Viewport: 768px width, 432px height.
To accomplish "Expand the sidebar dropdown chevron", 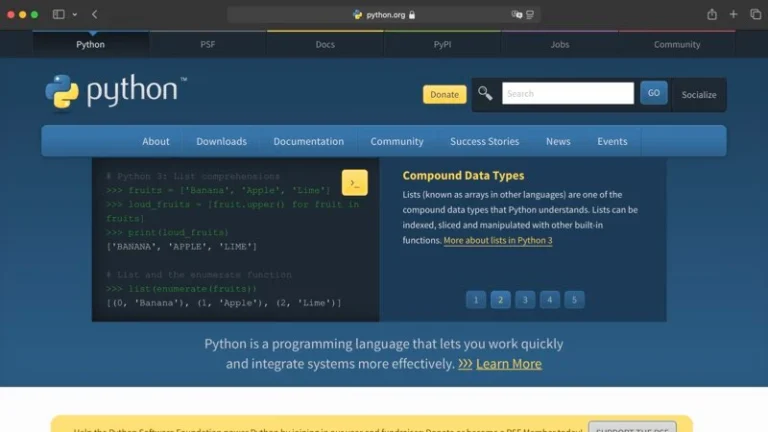I will (x=74, y=14).
